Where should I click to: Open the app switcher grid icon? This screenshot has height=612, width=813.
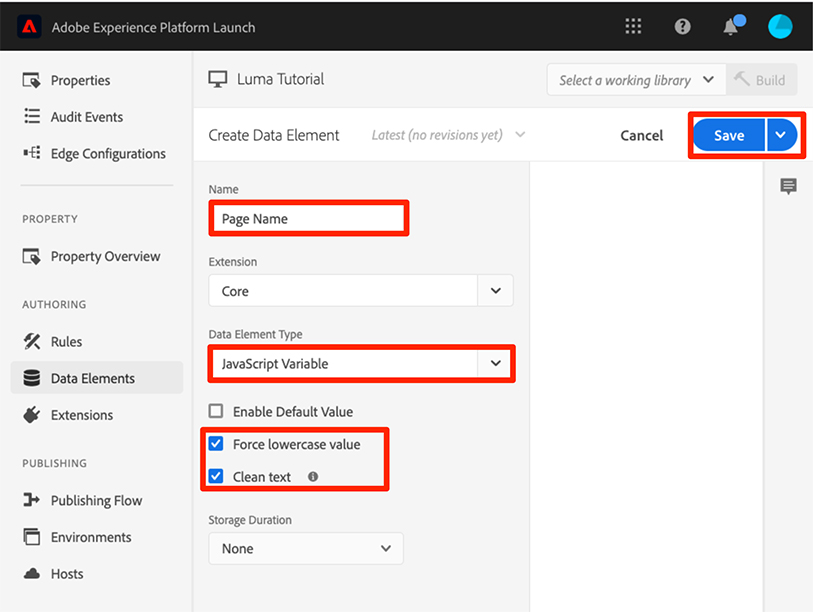pos(633,26)
